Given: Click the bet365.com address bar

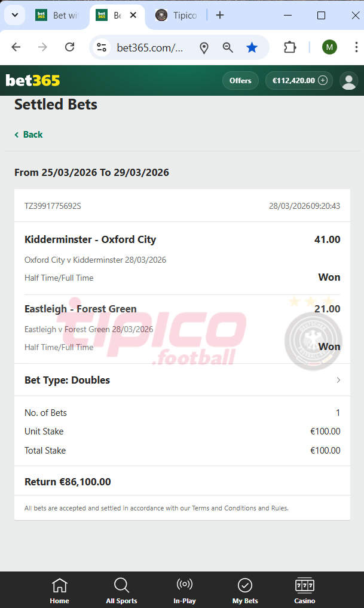Looking at the screenshot, I should click(x=149, y=47).
